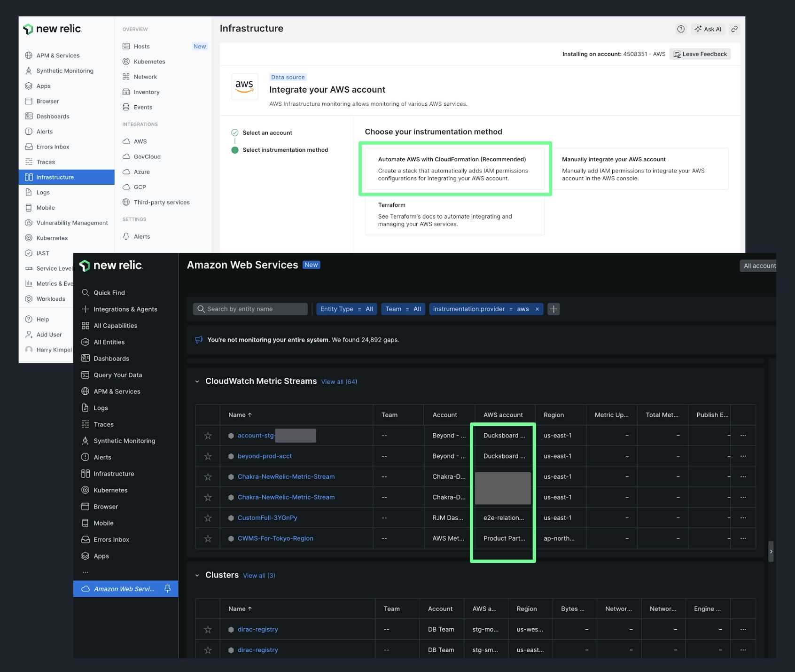Copy the page link via the link icon
795x672 pixels.
(734, 29)
